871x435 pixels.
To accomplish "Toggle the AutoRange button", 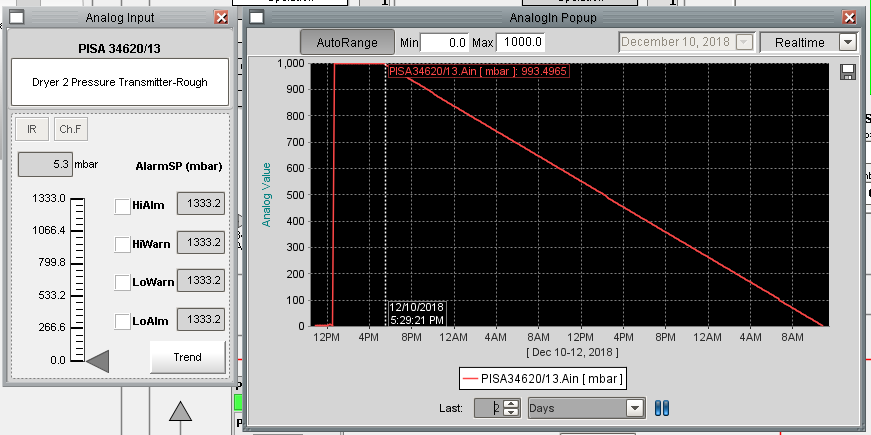I will pyautogui.click(x=347, y=42).
